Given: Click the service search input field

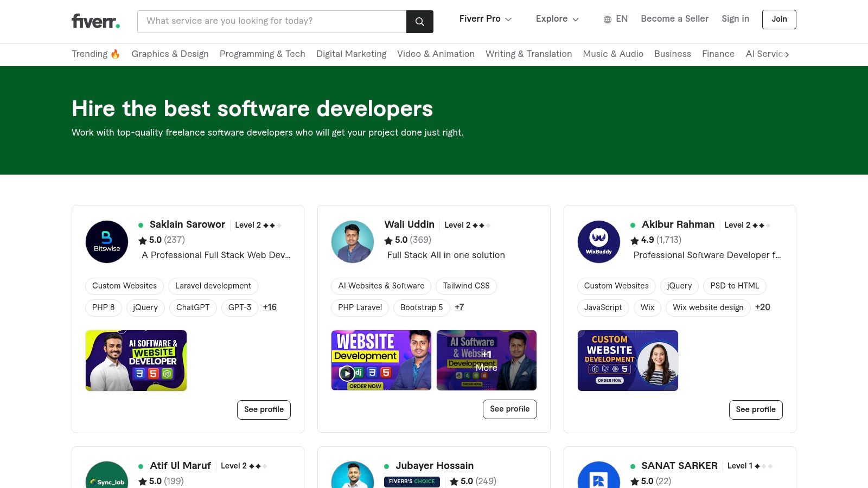Looking at the screenshot, I should point(271,21).
